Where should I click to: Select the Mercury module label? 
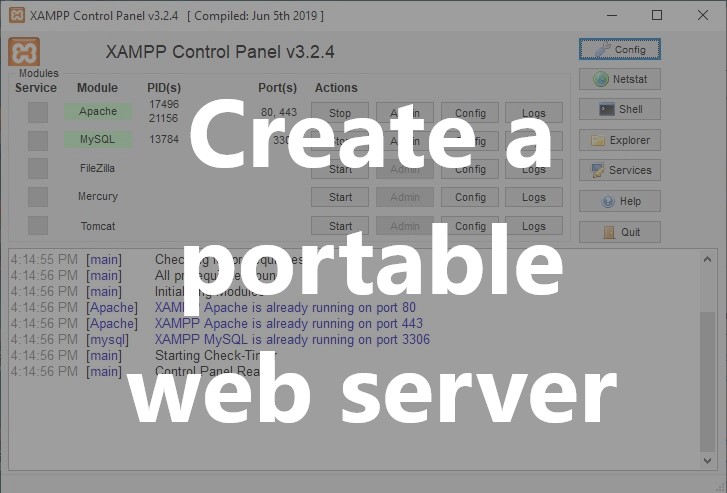coord(97,197)
